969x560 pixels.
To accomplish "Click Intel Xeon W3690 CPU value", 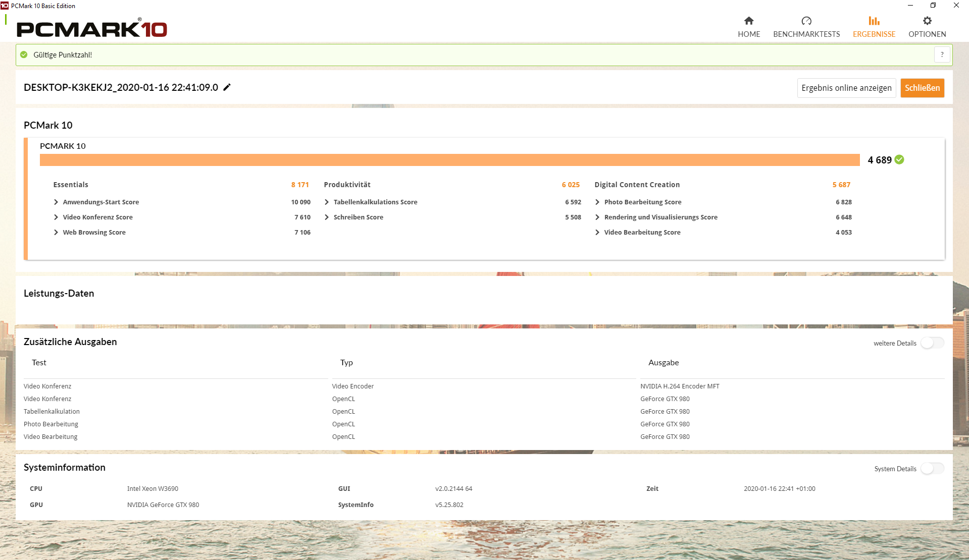I will tap(152, 488).
